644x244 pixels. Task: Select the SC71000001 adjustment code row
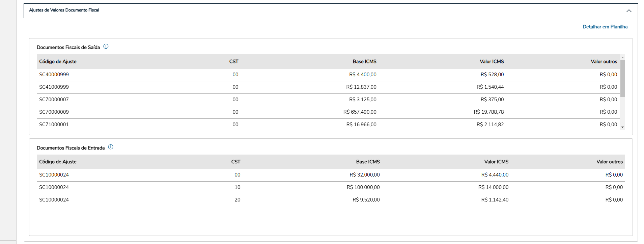coord(54,125)
